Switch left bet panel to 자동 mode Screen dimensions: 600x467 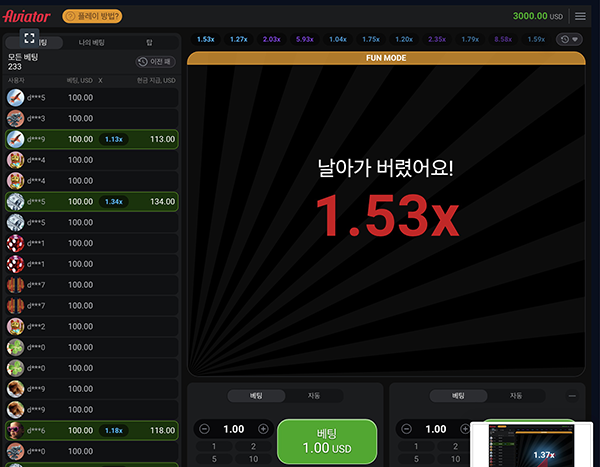(315, 396)
